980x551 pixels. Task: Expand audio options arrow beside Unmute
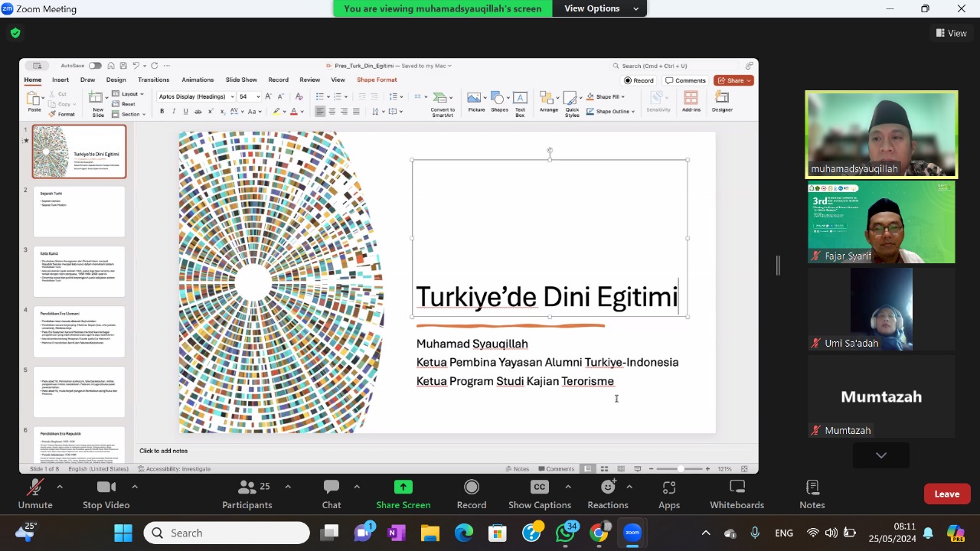pyautogui.click(x=59, y=487)
